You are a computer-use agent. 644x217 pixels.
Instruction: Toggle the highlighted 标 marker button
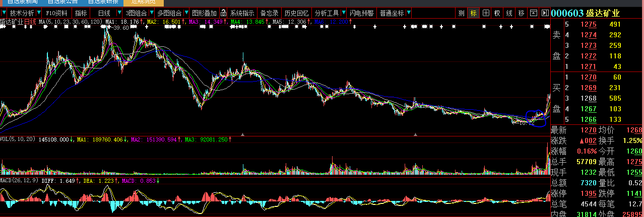point(473,13)
